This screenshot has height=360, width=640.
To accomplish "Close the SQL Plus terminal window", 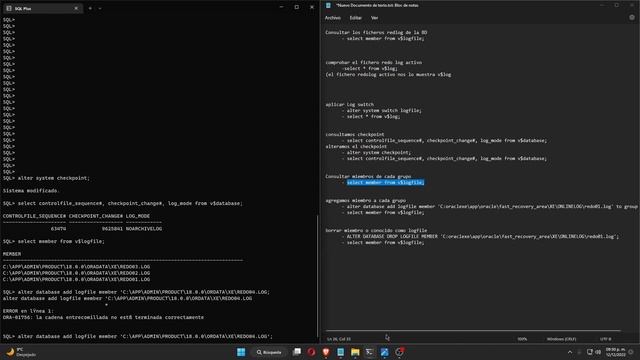I will (x=312, y=7).
